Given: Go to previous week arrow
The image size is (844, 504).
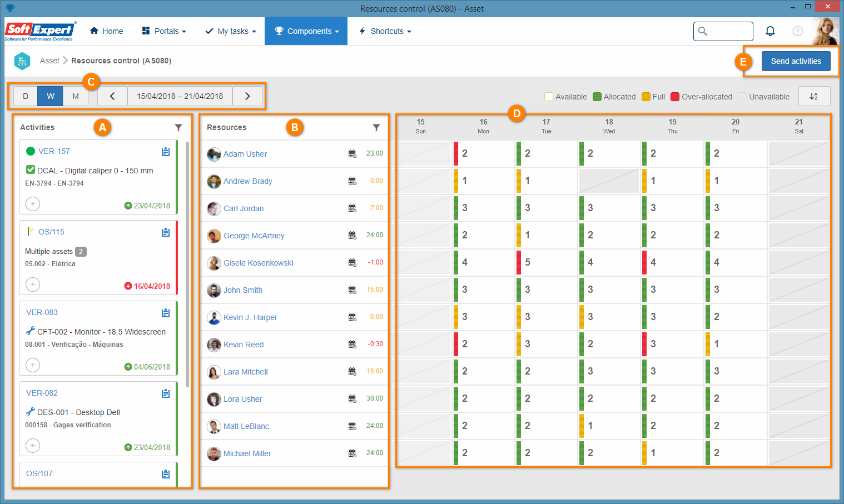Looking at the screenshot, I should point(112,96).
